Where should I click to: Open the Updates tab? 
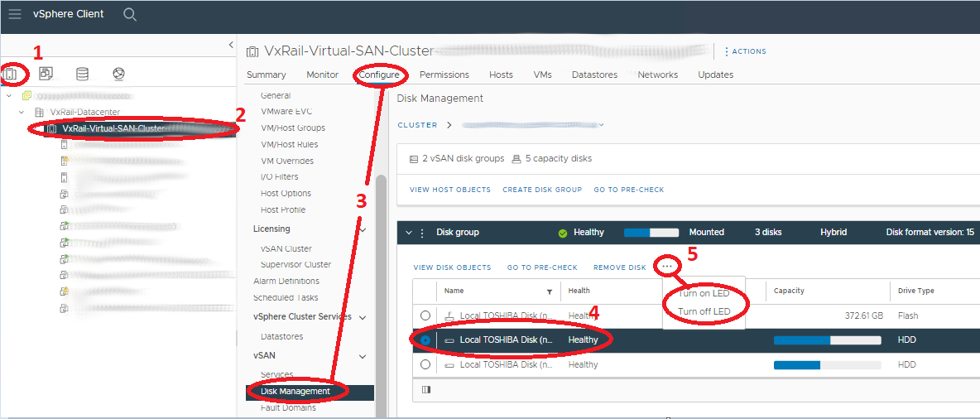(716, 75)
